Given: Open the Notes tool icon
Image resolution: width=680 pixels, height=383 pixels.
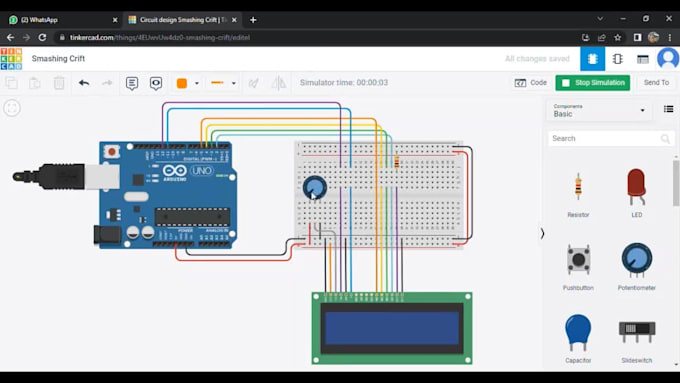Looking at the screenshot, I should pyautogui.click(x=132, y=83).
